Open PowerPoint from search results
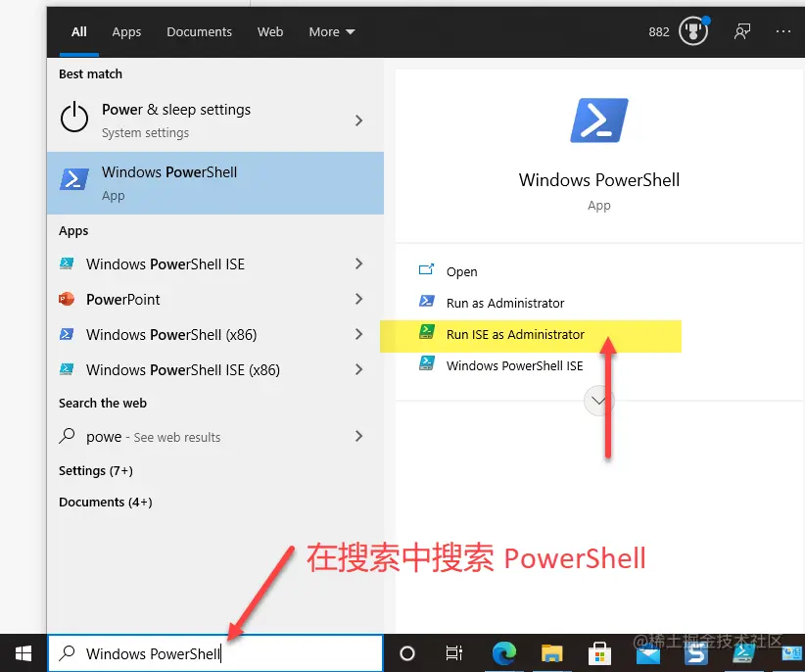The height and width of the screenshot is (672, 805). [124, 299]
